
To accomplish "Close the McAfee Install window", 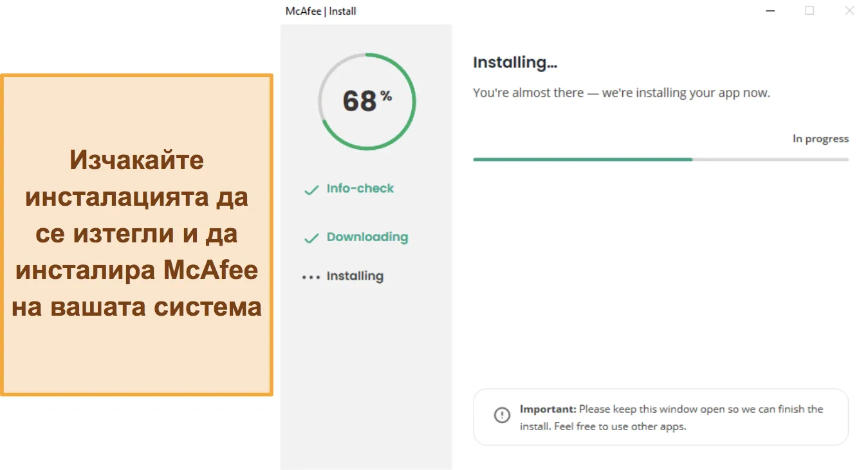I will [849, 10].
